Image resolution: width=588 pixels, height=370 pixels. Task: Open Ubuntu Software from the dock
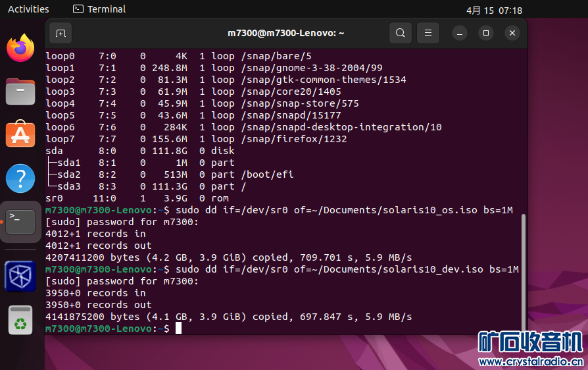tap(20, 135)
